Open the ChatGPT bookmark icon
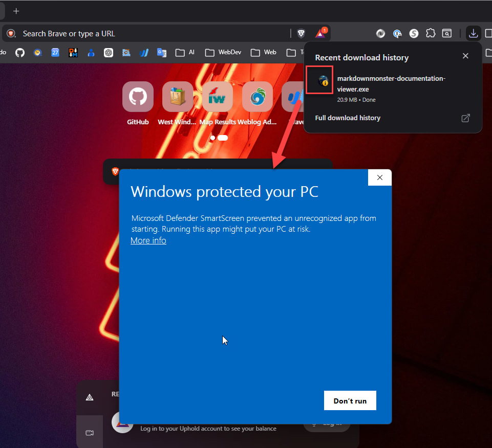Viewport: 492px width, 448px height. click(109, 52)
